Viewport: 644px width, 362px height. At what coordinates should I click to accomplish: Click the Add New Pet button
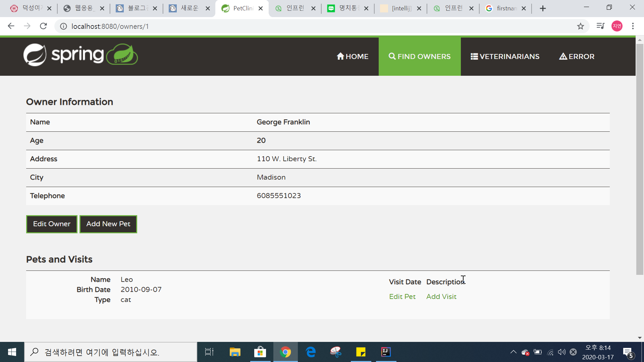pyautogui.click(x=108, y=224)
